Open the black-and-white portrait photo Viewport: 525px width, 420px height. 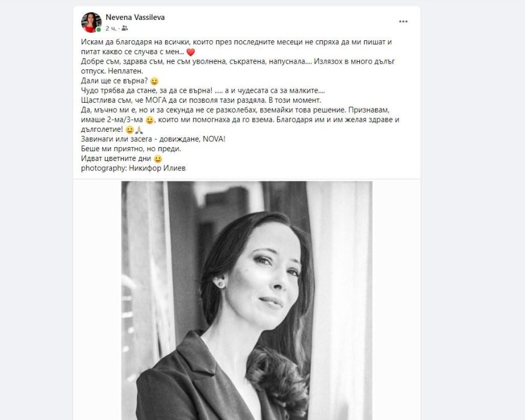(247, 300)
